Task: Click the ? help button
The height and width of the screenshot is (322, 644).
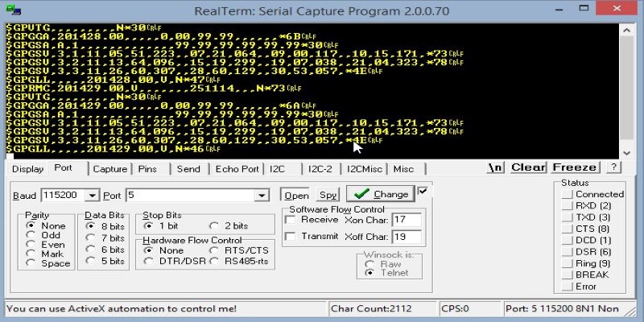Action: (x=613, y=167)
